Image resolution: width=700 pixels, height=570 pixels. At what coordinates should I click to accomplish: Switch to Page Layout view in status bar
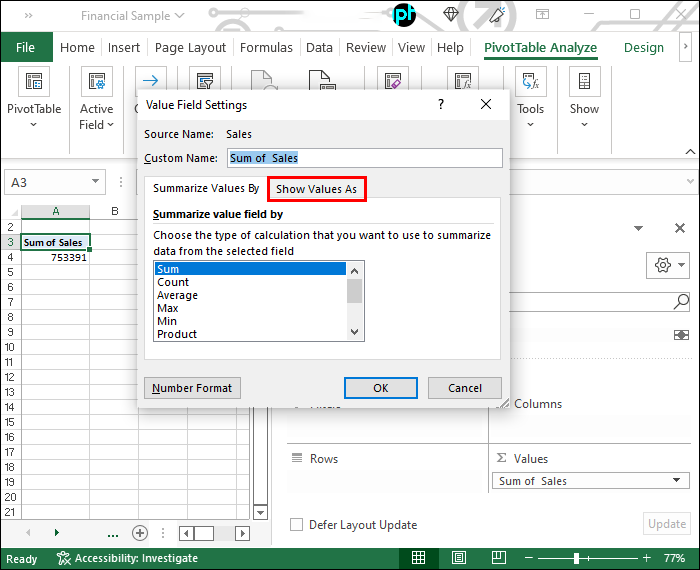pyautogui.click(x=461, y=558)
